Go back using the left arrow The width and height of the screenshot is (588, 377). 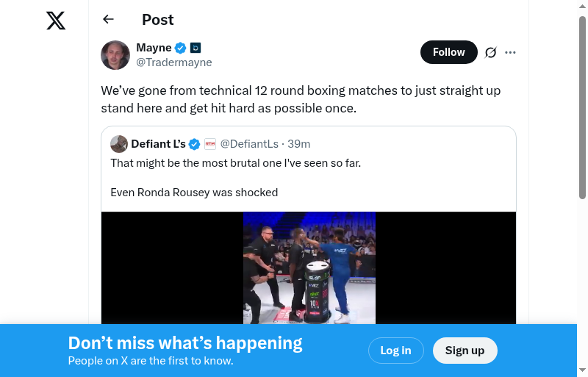tap(109, 20)
